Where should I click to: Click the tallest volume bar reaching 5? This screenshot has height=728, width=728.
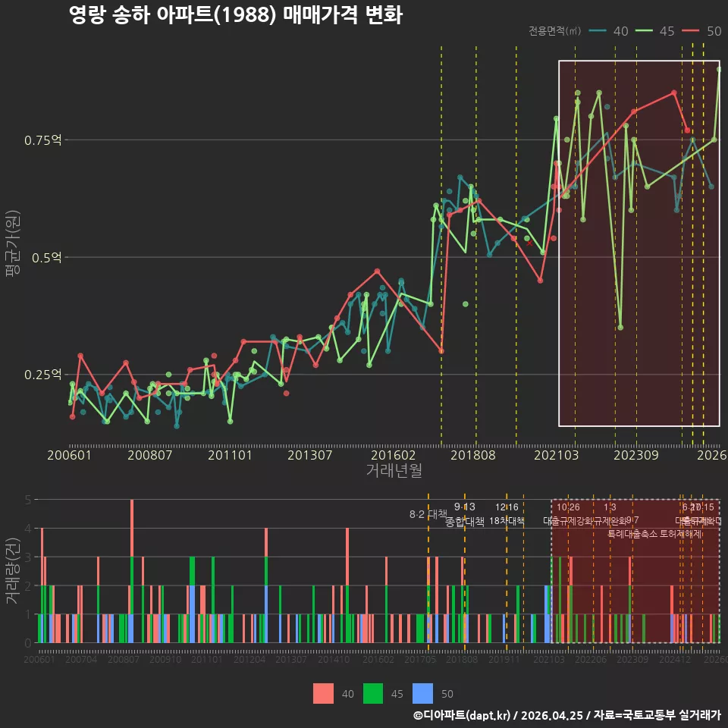click(132, 571)
